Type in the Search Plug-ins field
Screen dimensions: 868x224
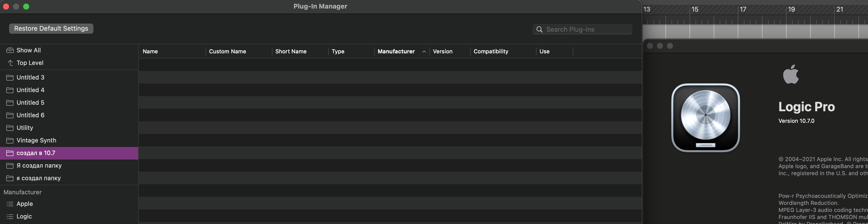586,29
